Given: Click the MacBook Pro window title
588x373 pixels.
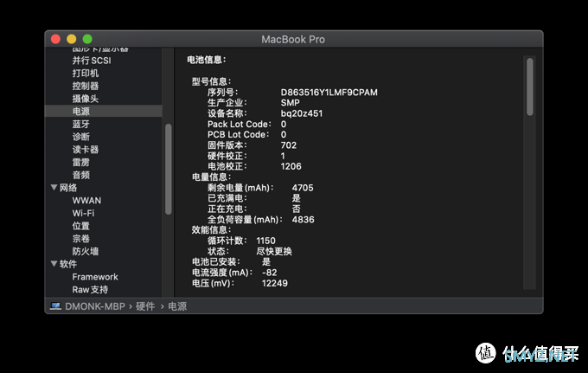Looking at the screenshot, I should coord(293,40).
